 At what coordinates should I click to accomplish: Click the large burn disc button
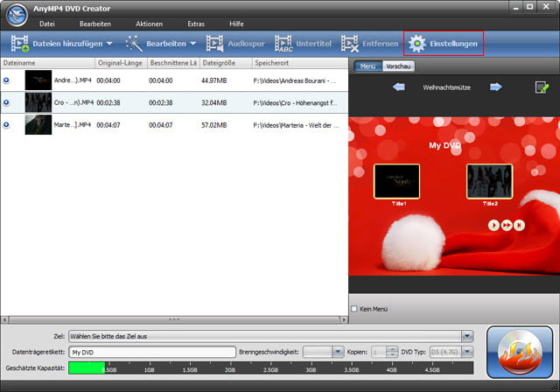coord(520,352)
